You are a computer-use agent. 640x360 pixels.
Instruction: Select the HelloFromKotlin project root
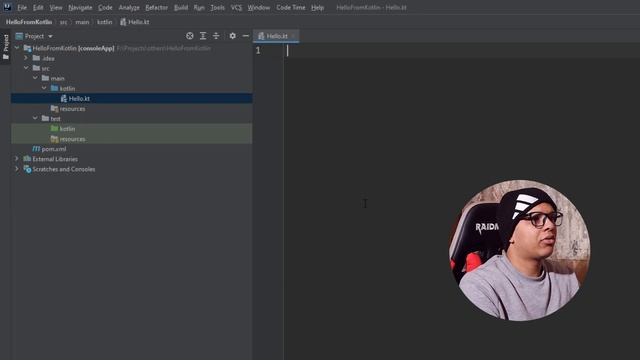point(73,48)
